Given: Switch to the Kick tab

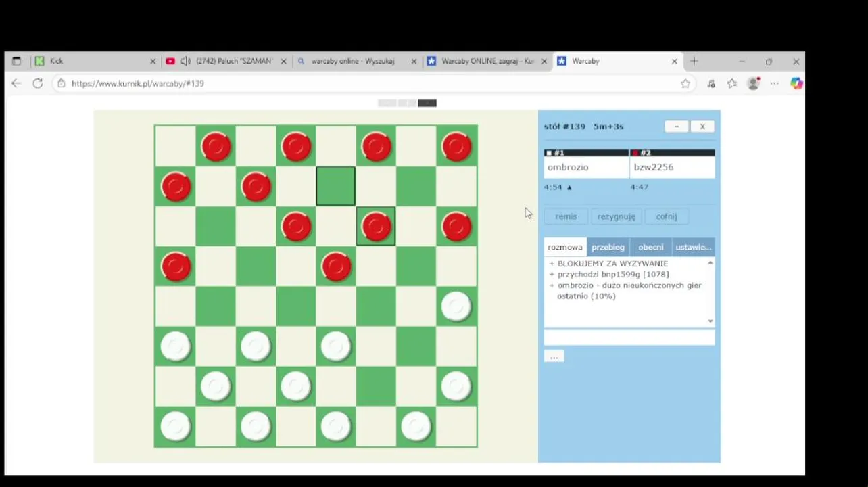Looking at the screenshot, I should click(x=95, y=61).
